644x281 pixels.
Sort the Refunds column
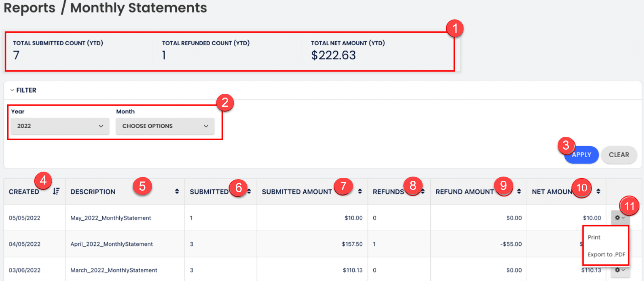(x=422, y=191)
